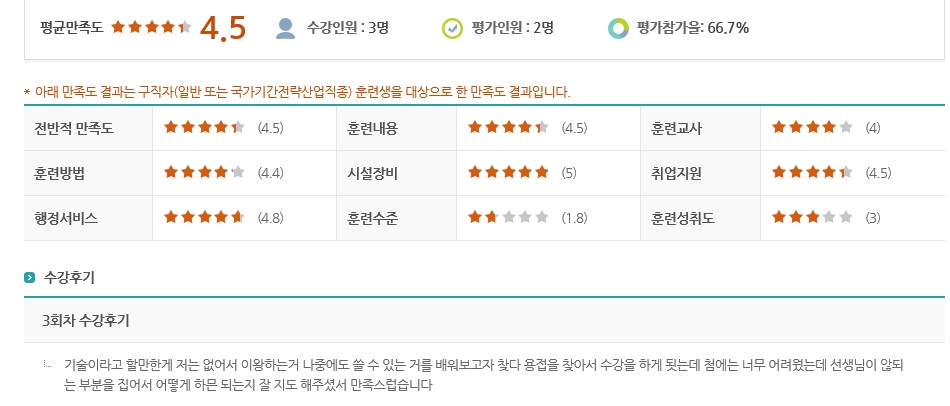The image size is (950, 406).
Task: Click the 평균만족도 star rating
Action: tap(151, 27)
